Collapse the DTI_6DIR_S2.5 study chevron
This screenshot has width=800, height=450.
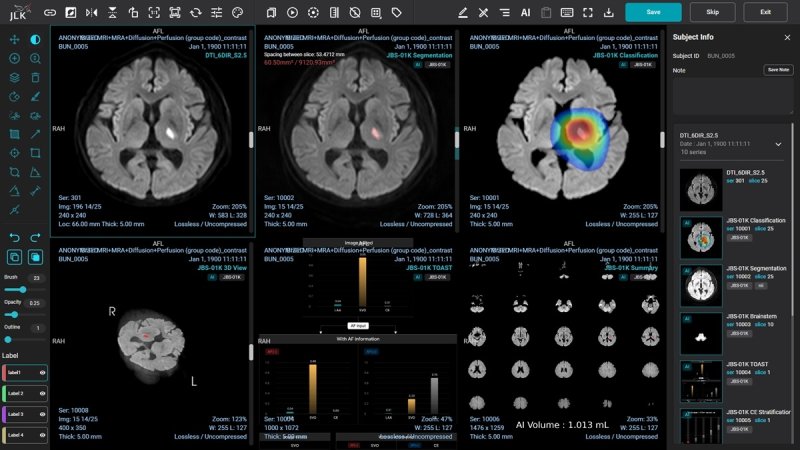click(x=778, y=143)
